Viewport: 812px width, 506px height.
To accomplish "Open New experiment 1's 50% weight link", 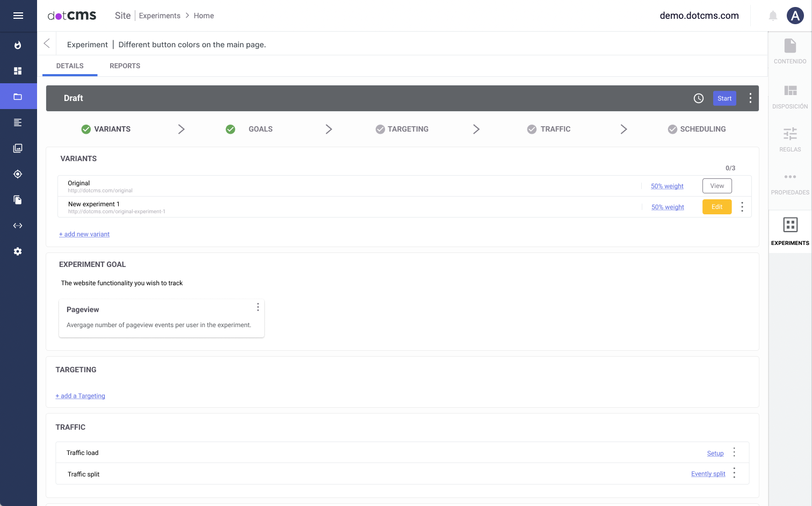I will pyautogui.click(x=668, y=207).
